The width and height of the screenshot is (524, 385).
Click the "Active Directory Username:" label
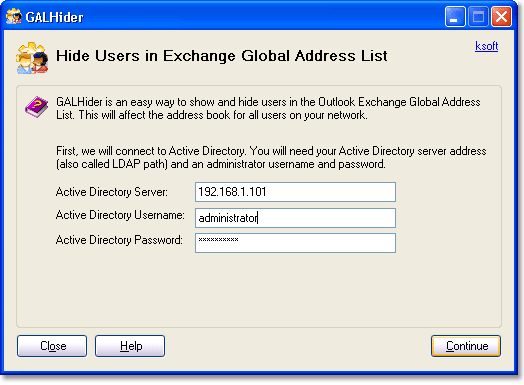[x=120, y=215]
